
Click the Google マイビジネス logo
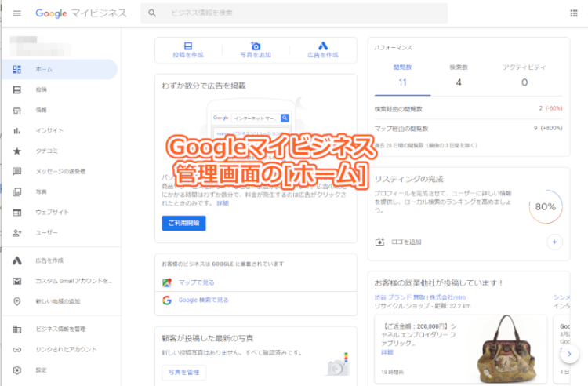click(82, 13)
